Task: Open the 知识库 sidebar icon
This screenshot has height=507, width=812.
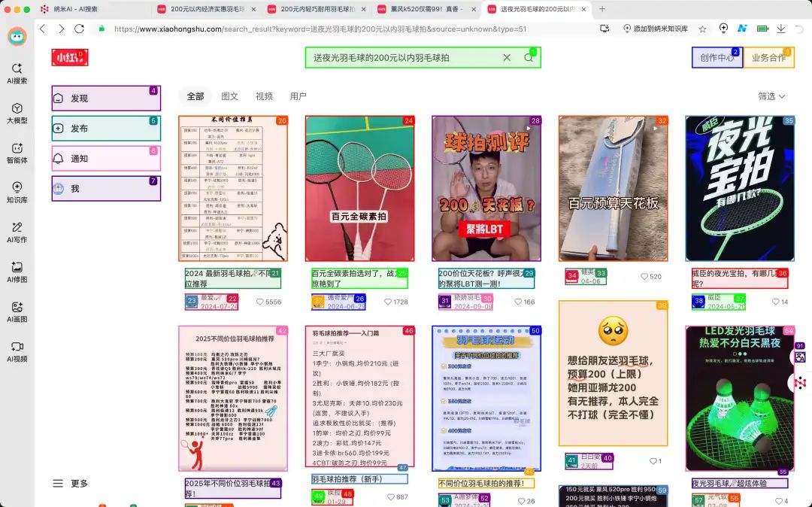Action: click(x=17, y=192)
